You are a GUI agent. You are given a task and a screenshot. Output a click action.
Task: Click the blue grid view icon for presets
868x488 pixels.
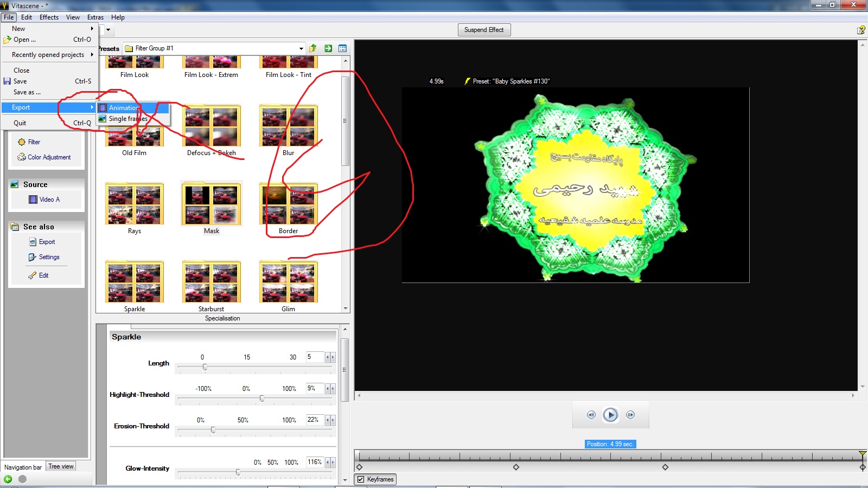click(x=343, y=48)
